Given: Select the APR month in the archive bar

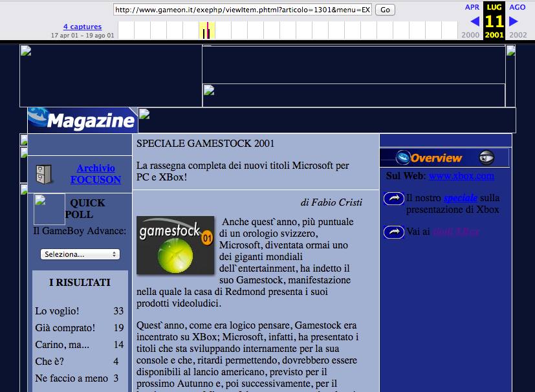Looking at the screenshot, I should point(472,7).
